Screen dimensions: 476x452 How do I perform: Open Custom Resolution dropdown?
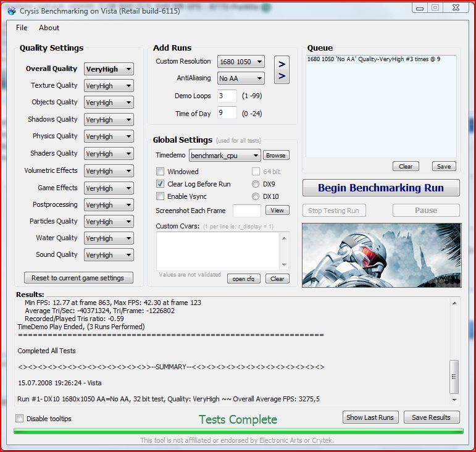(x=241, y=62)
